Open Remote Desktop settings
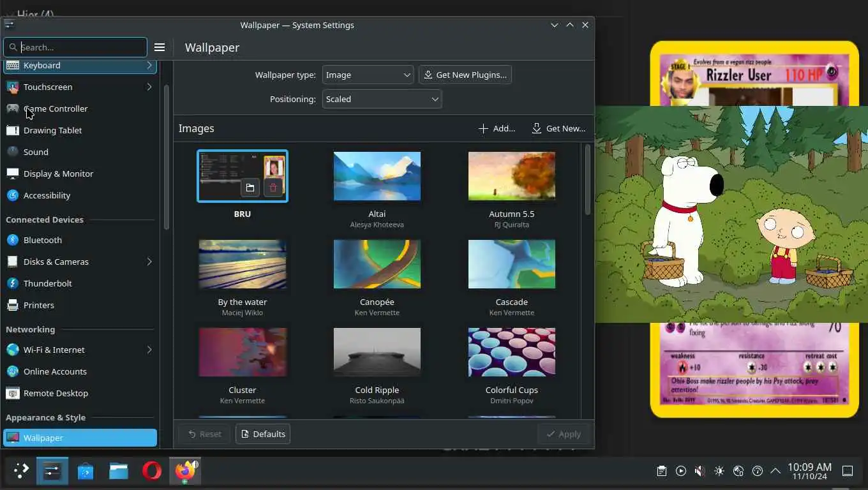The height and width of the screenshot is (490, 868). point(80,393)
